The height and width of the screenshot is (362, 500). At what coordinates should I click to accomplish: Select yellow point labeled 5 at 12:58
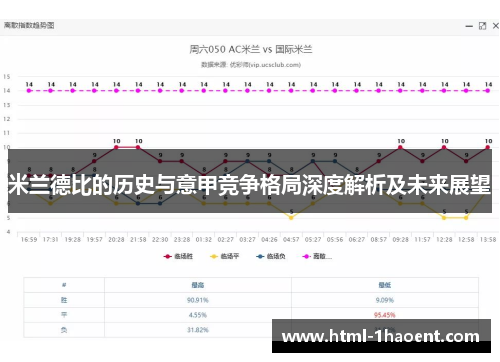[x=466, y=218]
